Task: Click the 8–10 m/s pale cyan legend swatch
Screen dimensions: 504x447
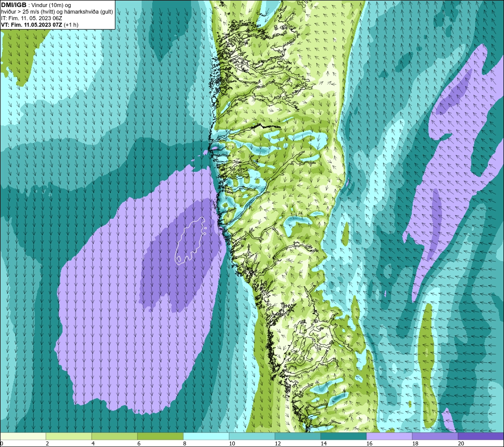Action: (206, 436)
